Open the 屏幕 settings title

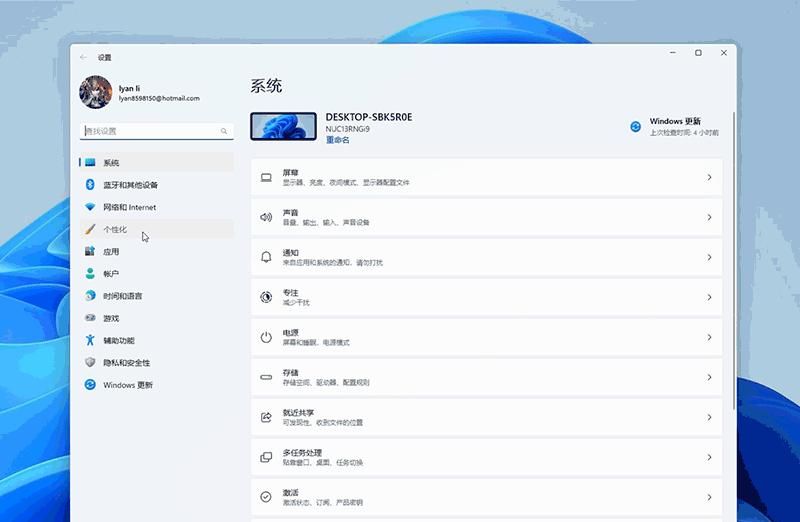coord(291,172)
